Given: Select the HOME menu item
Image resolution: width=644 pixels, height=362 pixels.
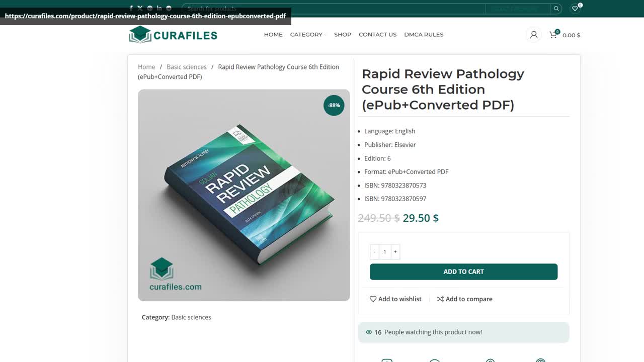Looking at the screenshot, I should (x=273, y=34).
